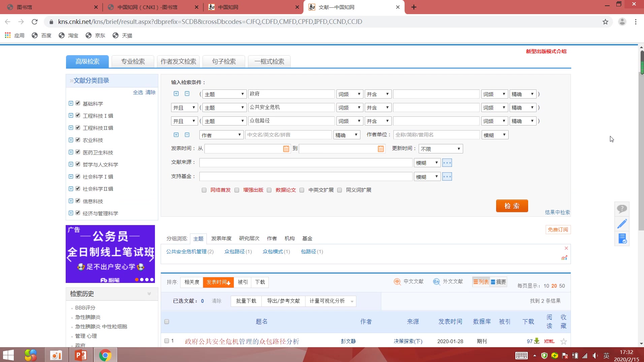Viewport: 644px width, 362px height.
Task: Expand the 基础科学 category tree node
Action: click(71, 103)
